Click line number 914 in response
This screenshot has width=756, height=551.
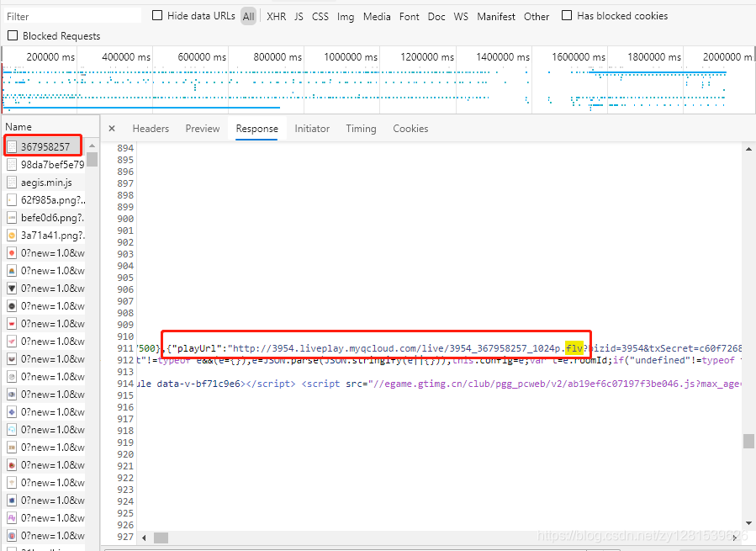[124, 384]
